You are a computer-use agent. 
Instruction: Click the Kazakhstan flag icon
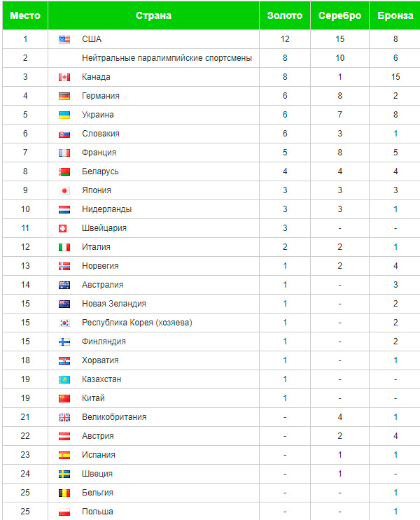[64, 380]
